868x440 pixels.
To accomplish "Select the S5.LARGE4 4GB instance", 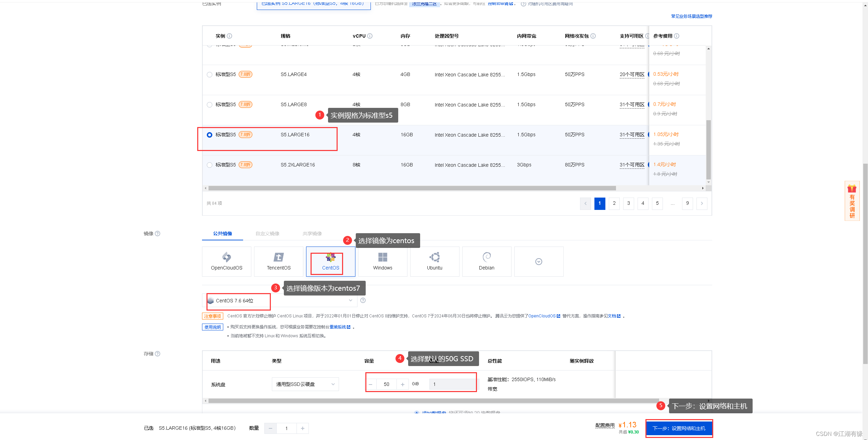I will click(x=210, y=74).
